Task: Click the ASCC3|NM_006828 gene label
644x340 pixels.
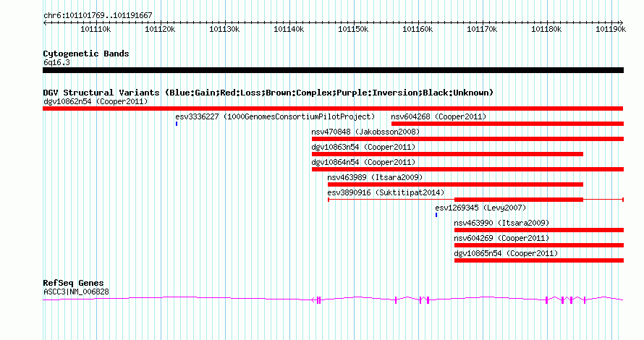Action: point(77,292)
